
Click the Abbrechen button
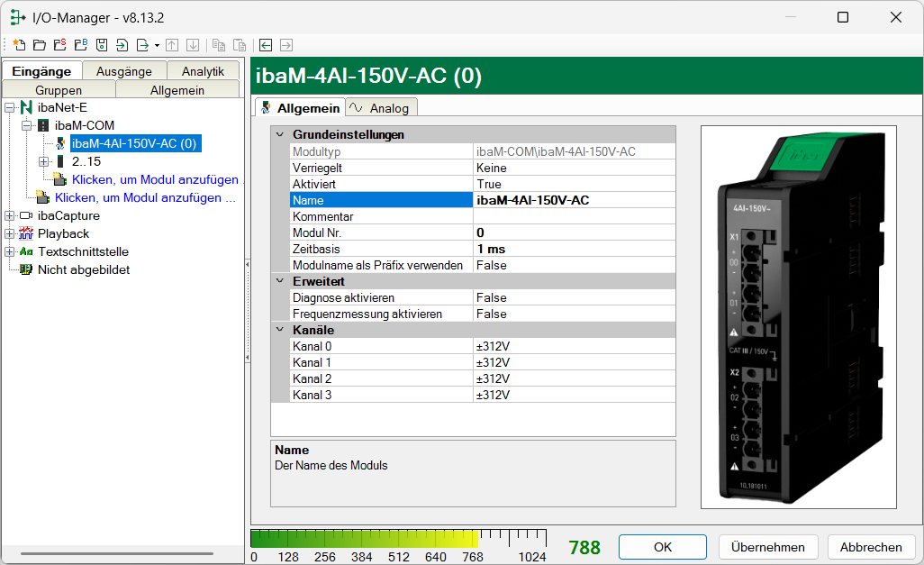871,547
